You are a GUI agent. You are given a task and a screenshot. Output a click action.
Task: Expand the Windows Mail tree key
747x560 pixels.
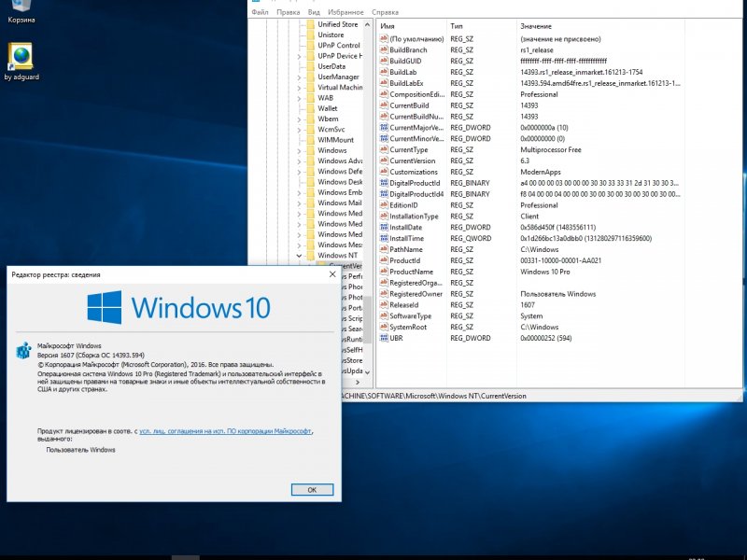(x=299, y=203)
